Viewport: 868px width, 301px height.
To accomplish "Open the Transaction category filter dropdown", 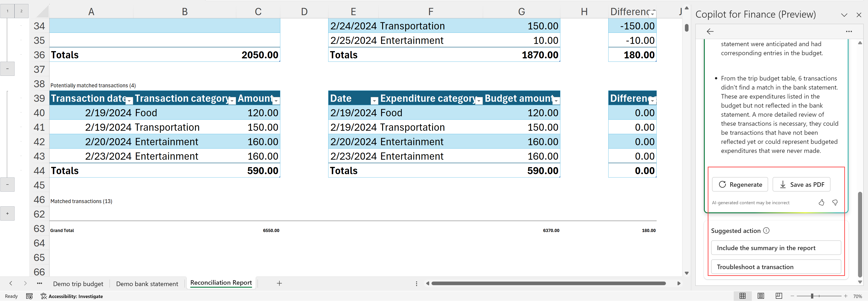I will point(232,101).
